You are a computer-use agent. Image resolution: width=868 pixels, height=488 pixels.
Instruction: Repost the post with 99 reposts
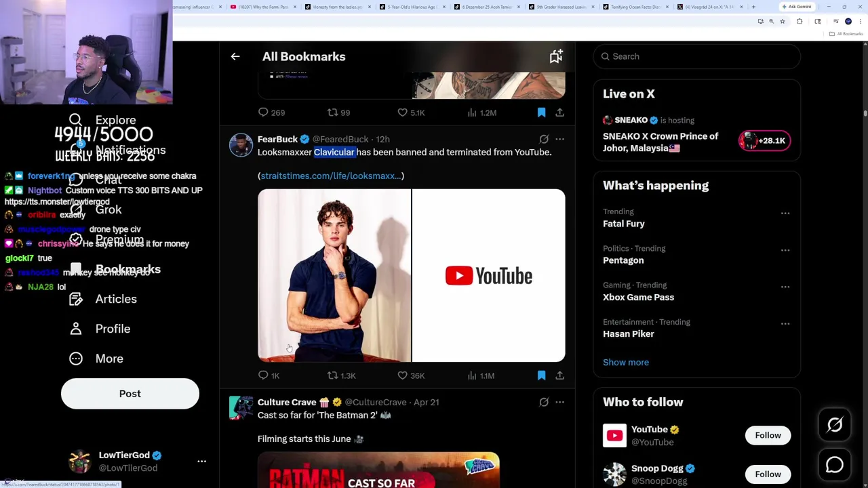(x=338, y=113)
